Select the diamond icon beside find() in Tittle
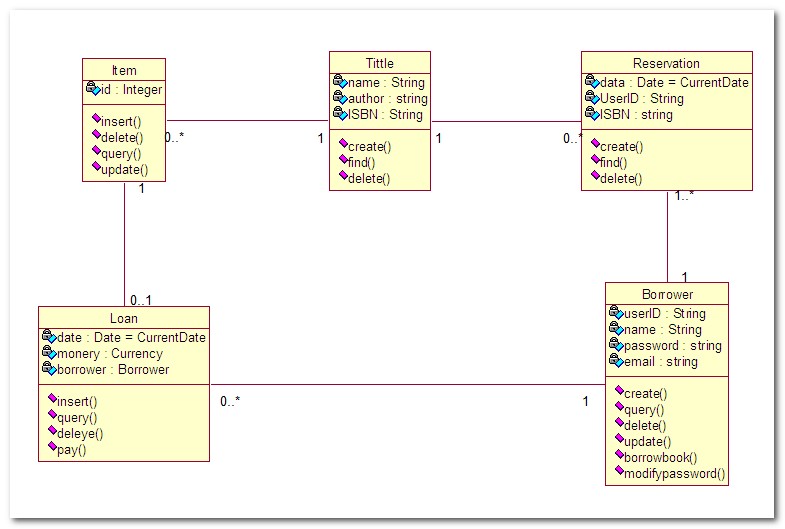 pyautogui.click(x=343, y=159)
